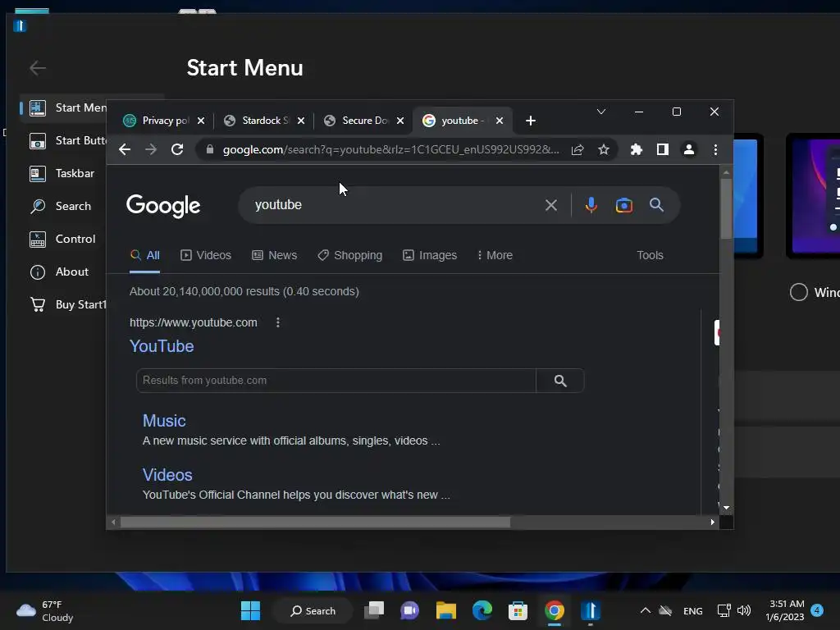Select Start Button in Start11 sidebar
This screenshot has width=840, height=630.
coord(64,140)
